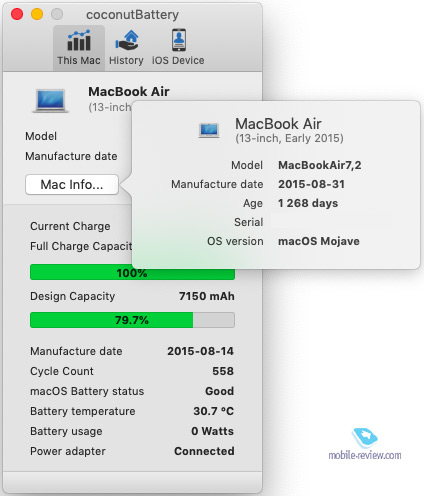Click the Battery temperature label
Screen dimensions: 424x496
(x=83, y=411)
